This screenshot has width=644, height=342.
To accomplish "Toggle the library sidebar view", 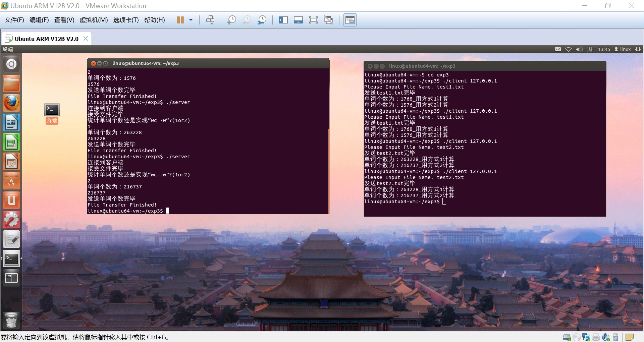I will [x=283, y=20].
